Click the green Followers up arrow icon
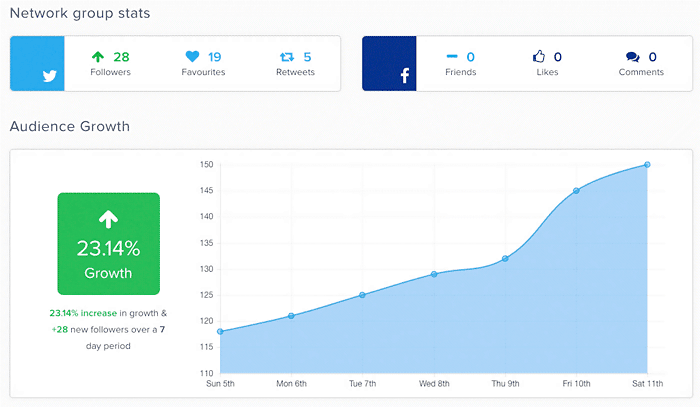 pos(98,57)
